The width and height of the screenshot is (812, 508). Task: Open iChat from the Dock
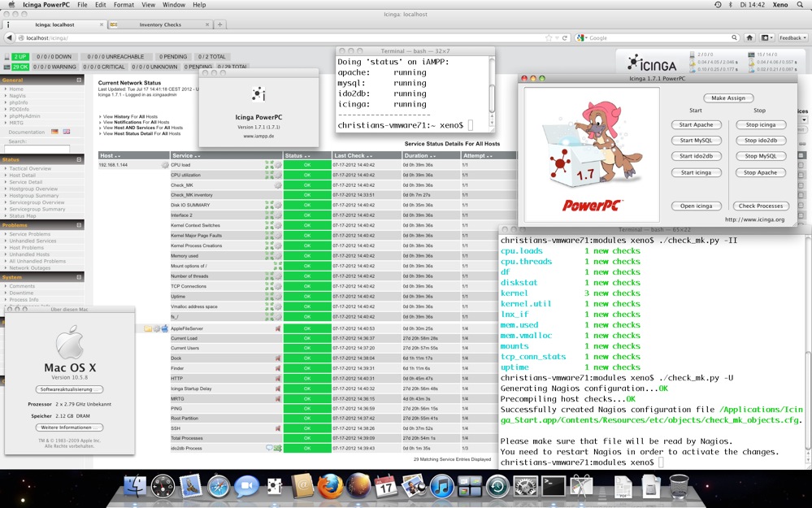point(246,487)
